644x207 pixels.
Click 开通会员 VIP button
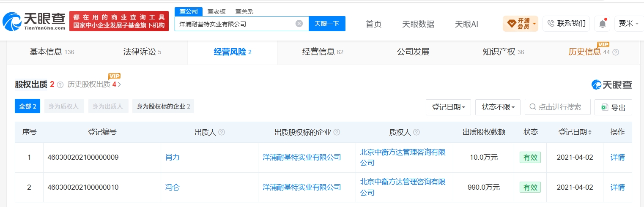pos(520,24)
